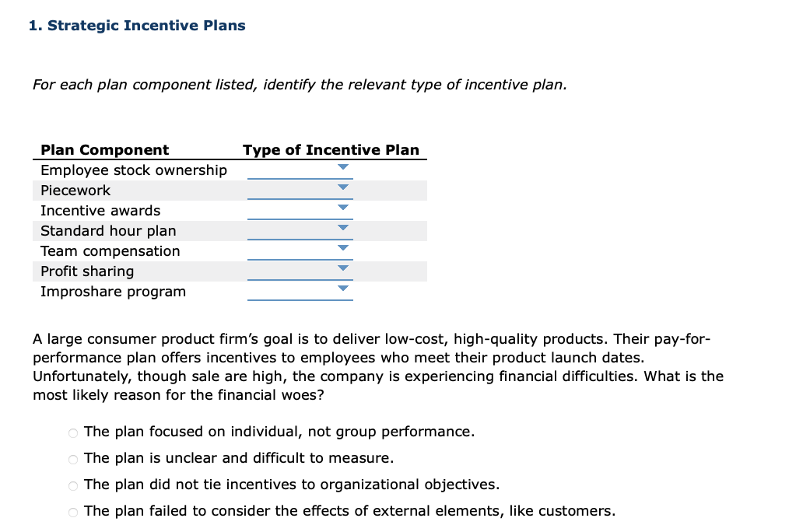Open the Profit sharing dropdown
803x532 pixels.
342,268
